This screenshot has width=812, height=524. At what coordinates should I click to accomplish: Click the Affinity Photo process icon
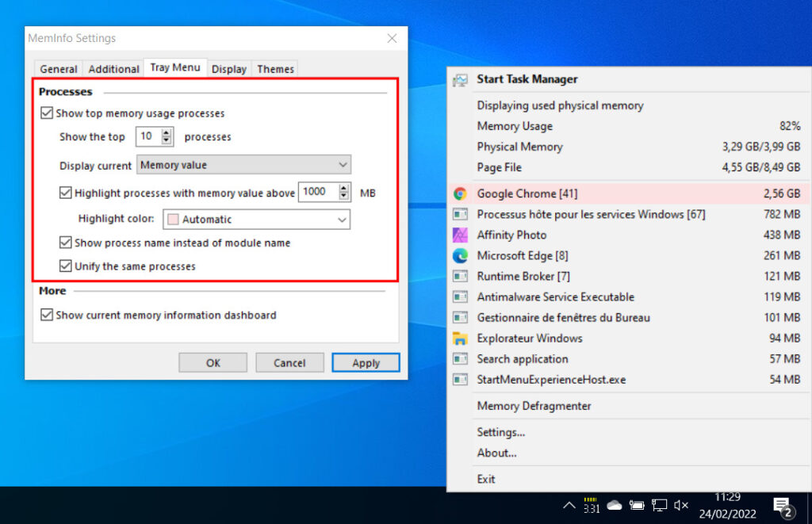pyautogui.click(x=460, y=235)
